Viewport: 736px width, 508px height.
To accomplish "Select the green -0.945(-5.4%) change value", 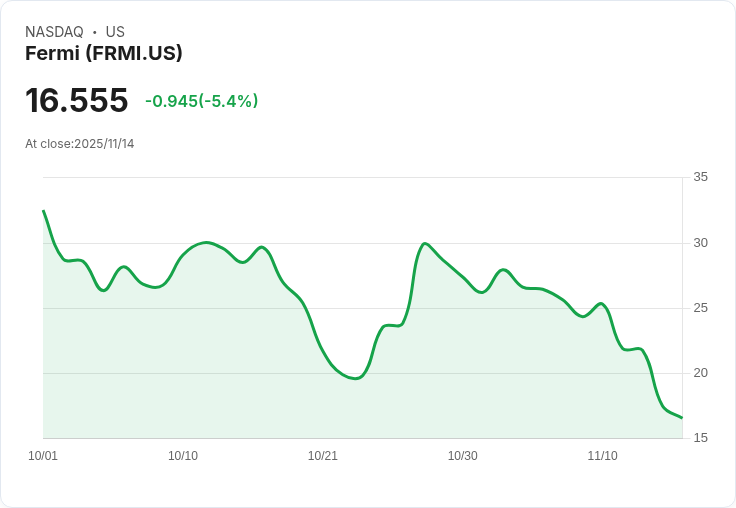I will 201,101.
